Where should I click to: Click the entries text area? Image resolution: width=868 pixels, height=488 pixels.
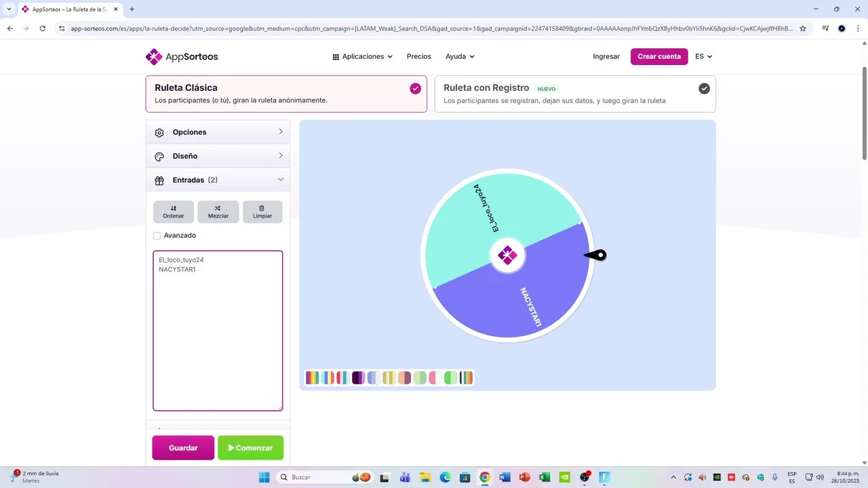pyautogui.click(x=218, y=331)
